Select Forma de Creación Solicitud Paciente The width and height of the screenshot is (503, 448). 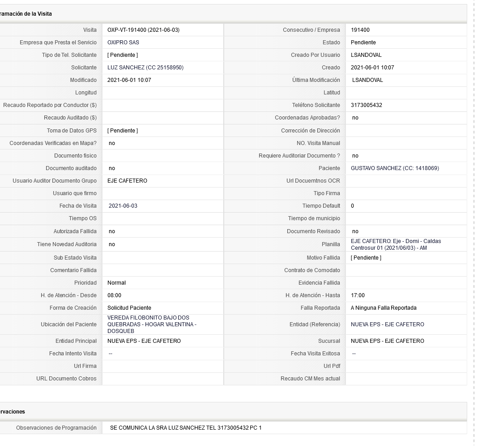point(129,308)
